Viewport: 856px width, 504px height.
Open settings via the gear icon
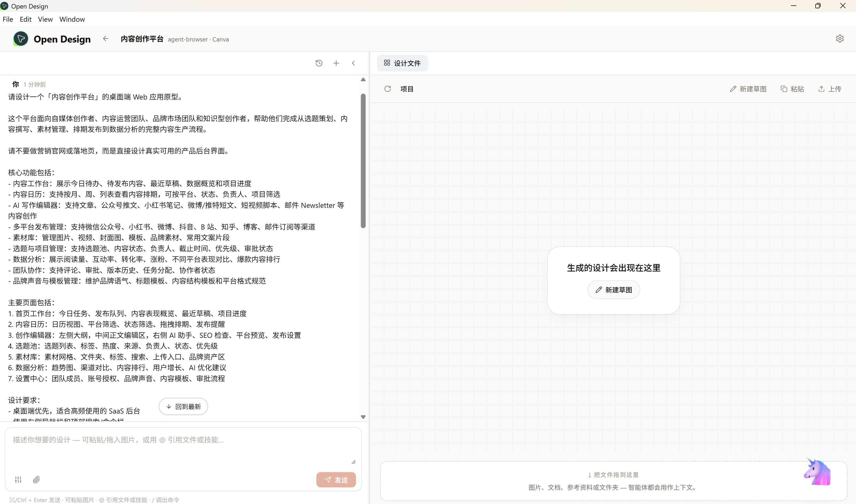click(840, 39)
